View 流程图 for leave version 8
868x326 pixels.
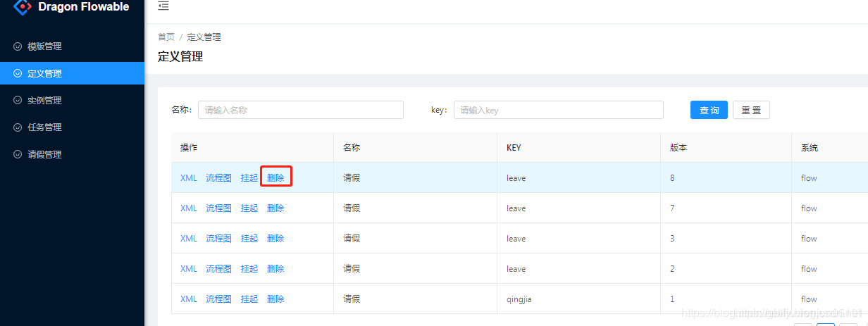pyautogui.click(x=218, y=177)
